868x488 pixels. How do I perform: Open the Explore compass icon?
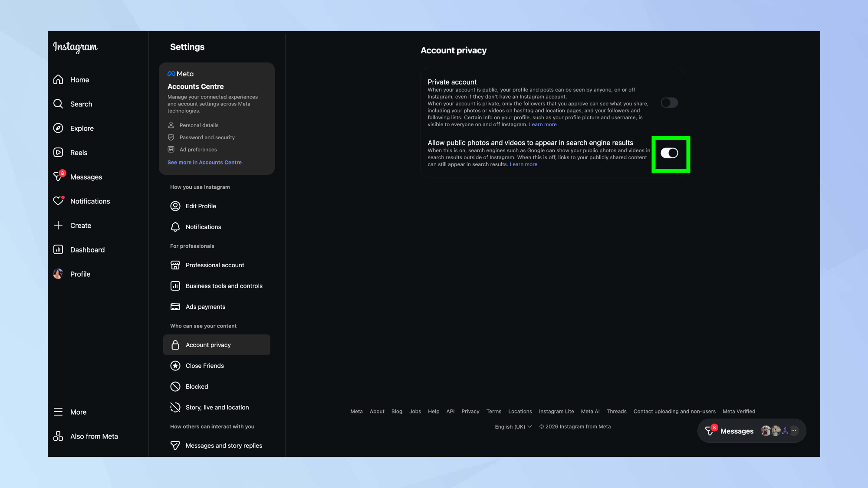[58, 128]
